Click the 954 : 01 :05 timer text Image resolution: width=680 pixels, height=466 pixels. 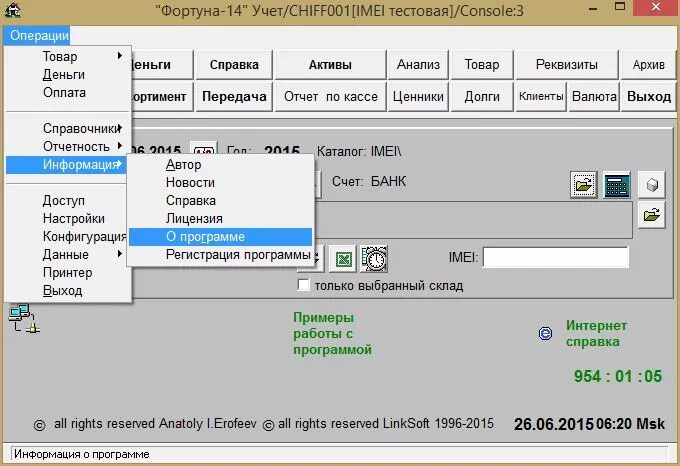[618, 376]
